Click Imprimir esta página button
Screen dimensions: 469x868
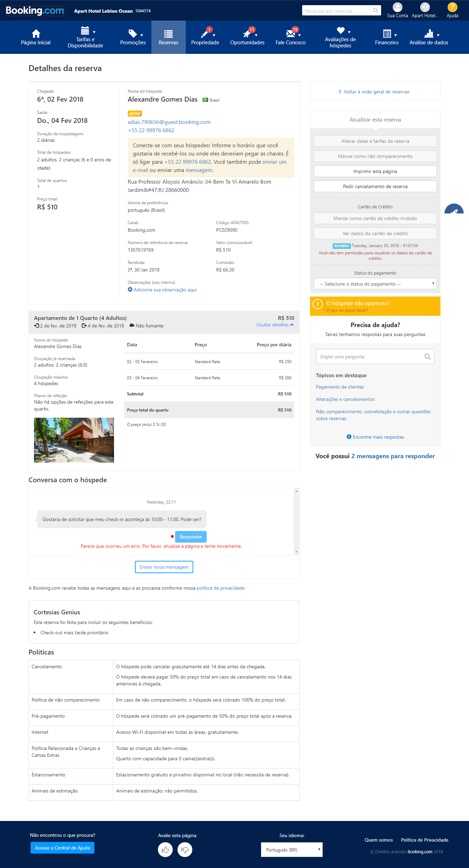point(375,171)
